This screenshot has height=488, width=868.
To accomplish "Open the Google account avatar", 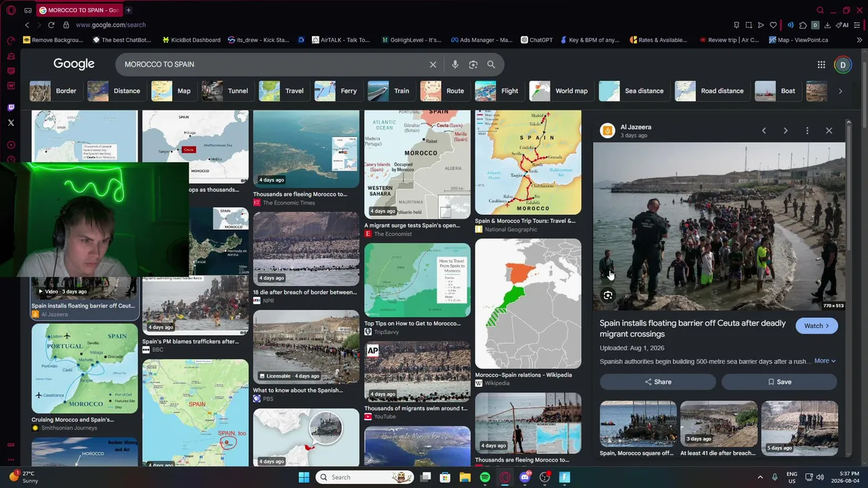I will (x=843, y=65).
